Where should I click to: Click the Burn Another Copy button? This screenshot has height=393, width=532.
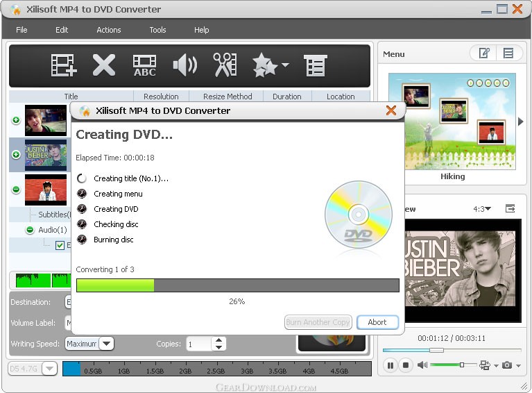pos(318,322)
